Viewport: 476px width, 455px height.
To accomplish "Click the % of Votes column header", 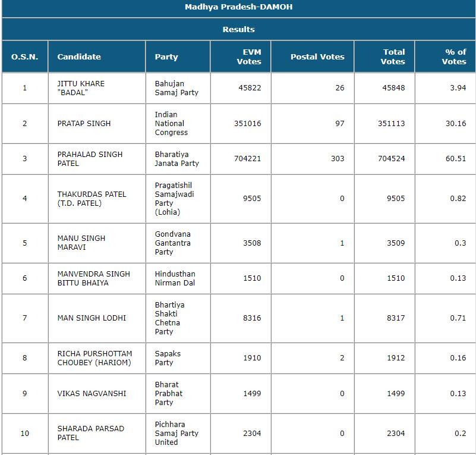I will click(446, 57).
